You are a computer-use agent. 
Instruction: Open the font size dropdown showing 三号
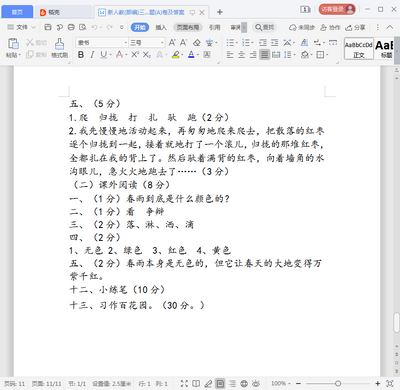click(x=147, y=43)
